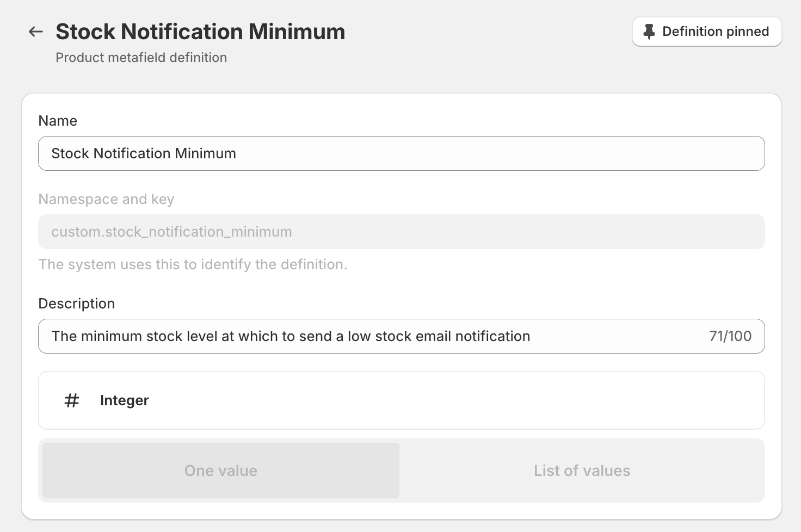Click the 71/100 character counter
This screenshot has width=801, height=532.
tap(730, 336)
